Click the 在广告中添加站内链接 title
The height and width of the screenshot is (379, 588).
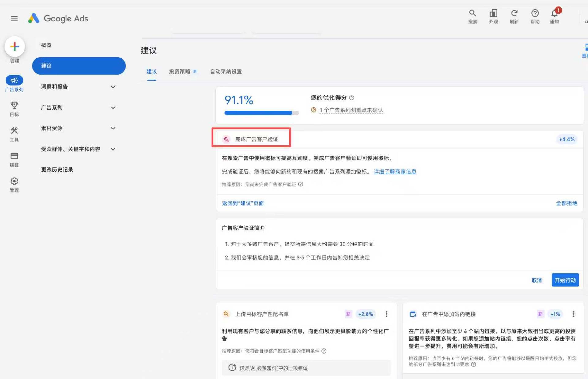(449, 314)
